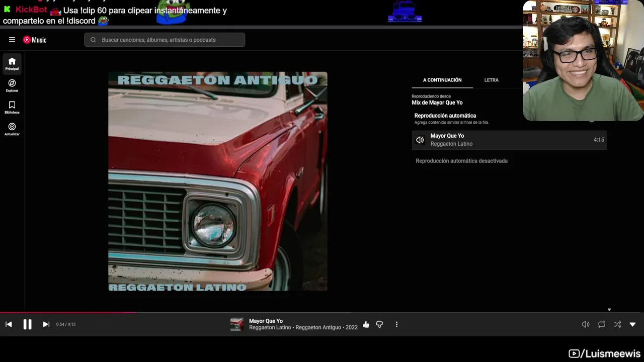
Task: Skip to the previous track
Action: 9,324
